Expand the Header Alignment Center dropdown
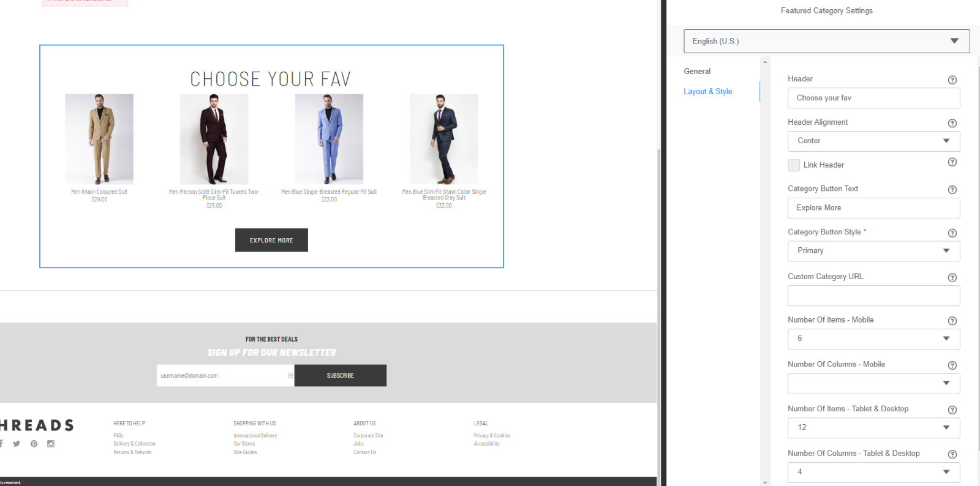The width and height of the screenshot is (980, 486). [x=873, y=141]
